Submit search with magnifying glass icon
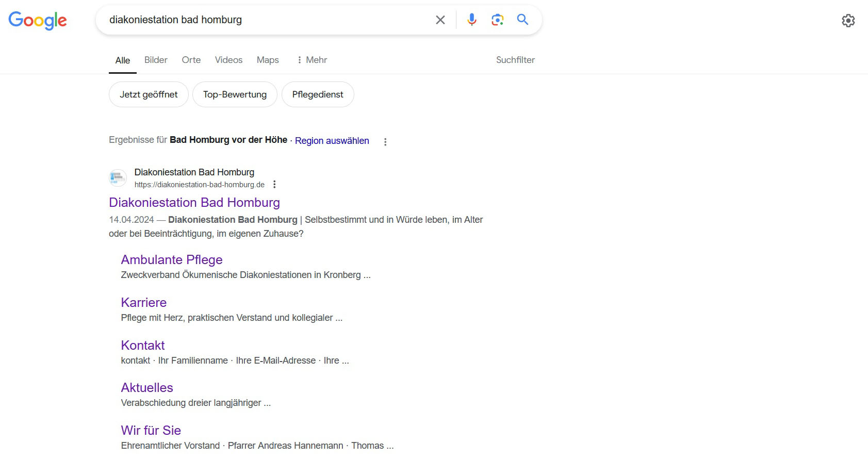868x458 pixels. pos(522,20)
